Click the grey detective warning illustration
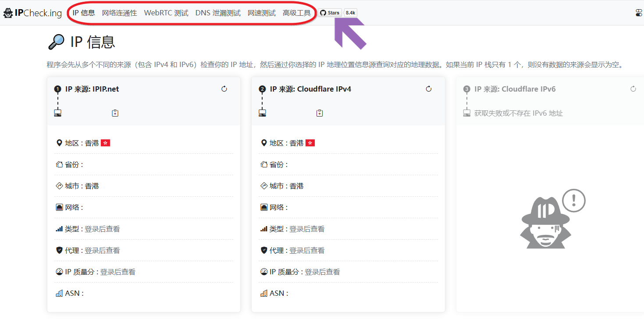 (553, 220)
